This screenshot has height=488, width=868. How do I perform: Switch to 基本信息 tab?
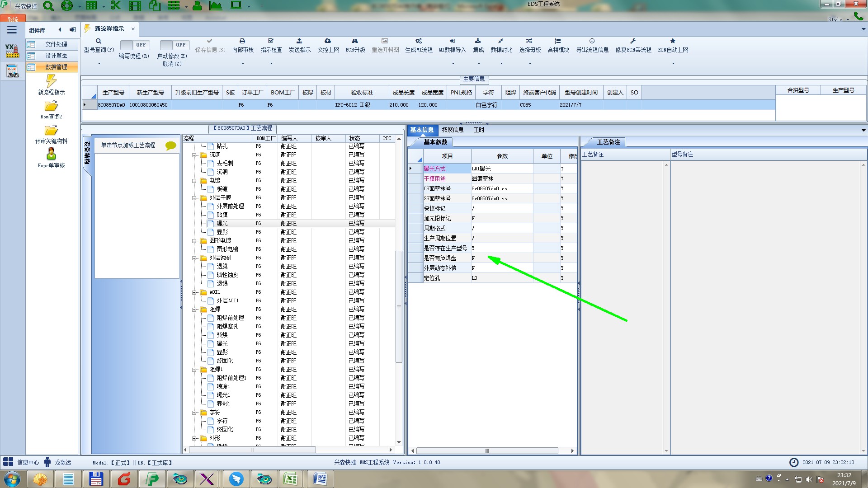(x=422, y=130)
